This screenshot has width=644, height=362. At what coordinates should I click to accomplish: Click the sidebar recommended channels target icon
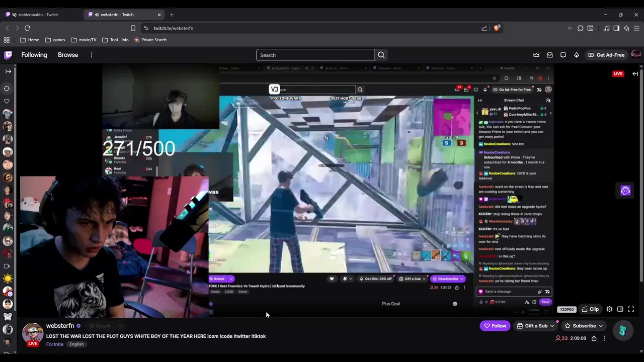[7, 88]
